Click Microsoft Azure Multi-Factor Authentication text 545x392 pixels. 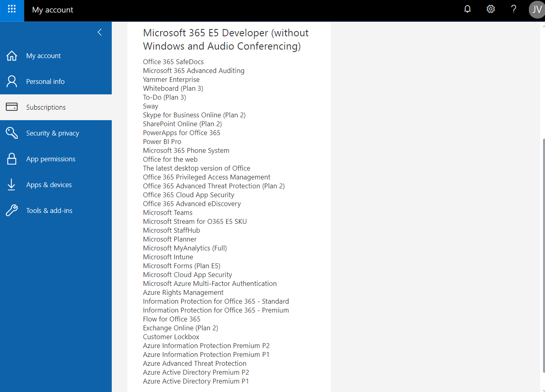pos(210,284)
